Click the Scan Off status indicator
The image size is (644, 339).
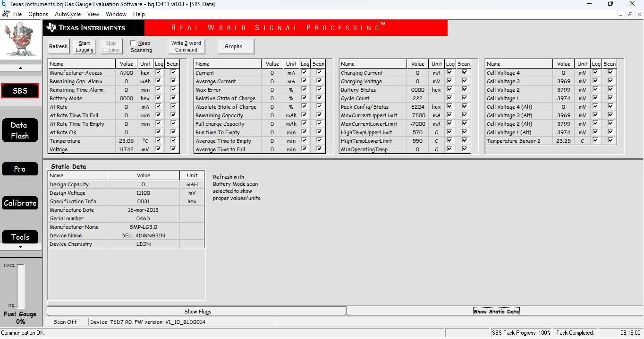[x=65, y=322]
